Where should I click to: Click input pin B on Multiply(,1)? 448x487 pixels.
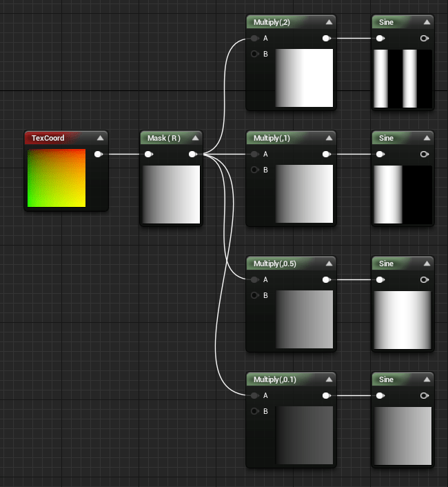[254, 170]
